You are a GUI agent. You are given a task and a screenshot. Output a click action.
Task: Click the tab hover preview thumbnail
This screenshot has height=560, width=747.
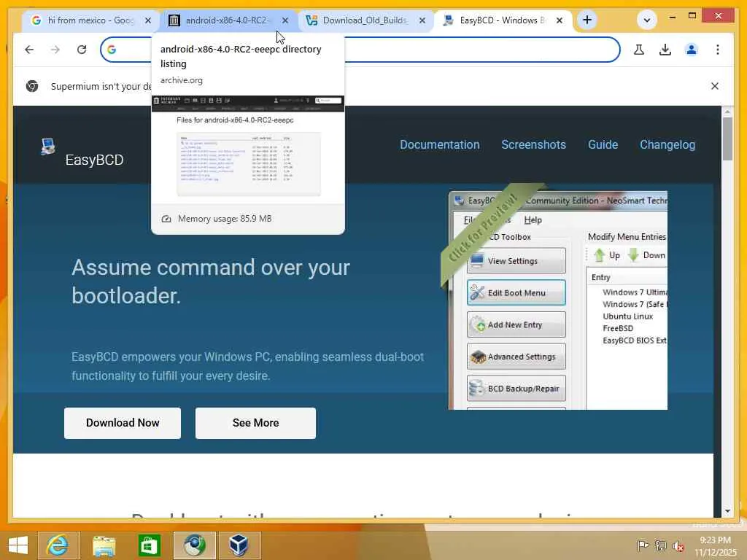pyautogui.click(x=248, y=150)
